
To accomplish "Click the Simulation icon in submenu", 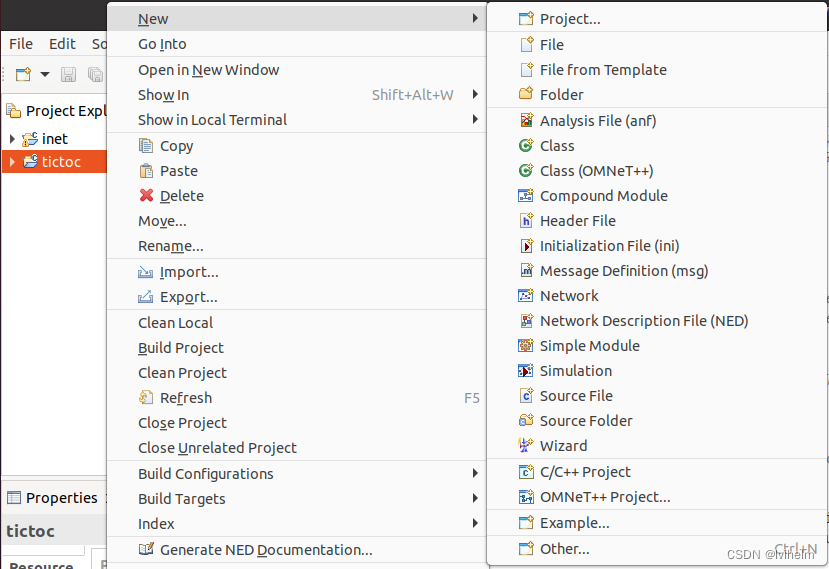I will click(x=526, y=371).
